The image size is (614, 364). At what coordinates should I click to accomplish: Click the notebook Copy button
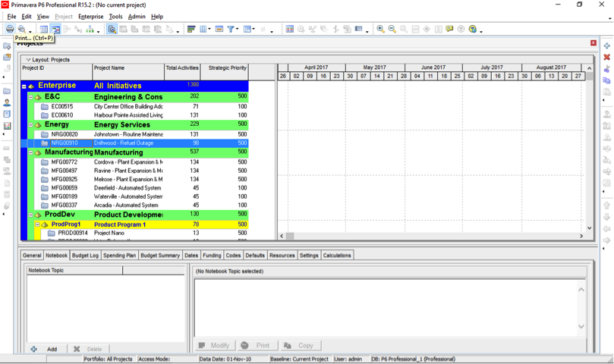click(301, 346)
